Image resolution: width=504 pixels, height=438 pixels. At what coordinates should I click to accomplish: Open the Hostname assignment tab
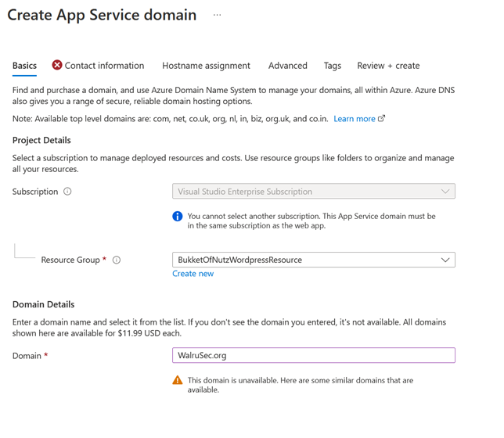coord(206,66)
